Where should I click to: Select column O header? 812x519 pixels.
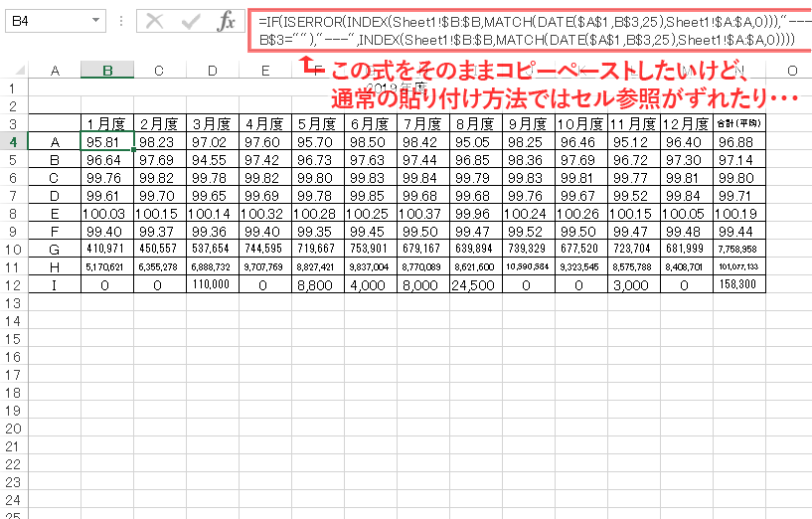coord(792,71)
